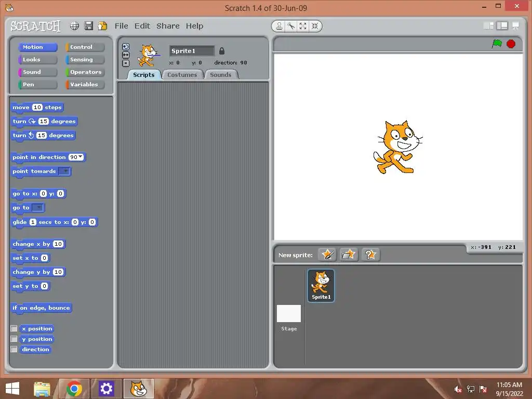Viewport: 532px width, 399px height.
Task: Click the muted volume tray icon
Action: (458, 389)
